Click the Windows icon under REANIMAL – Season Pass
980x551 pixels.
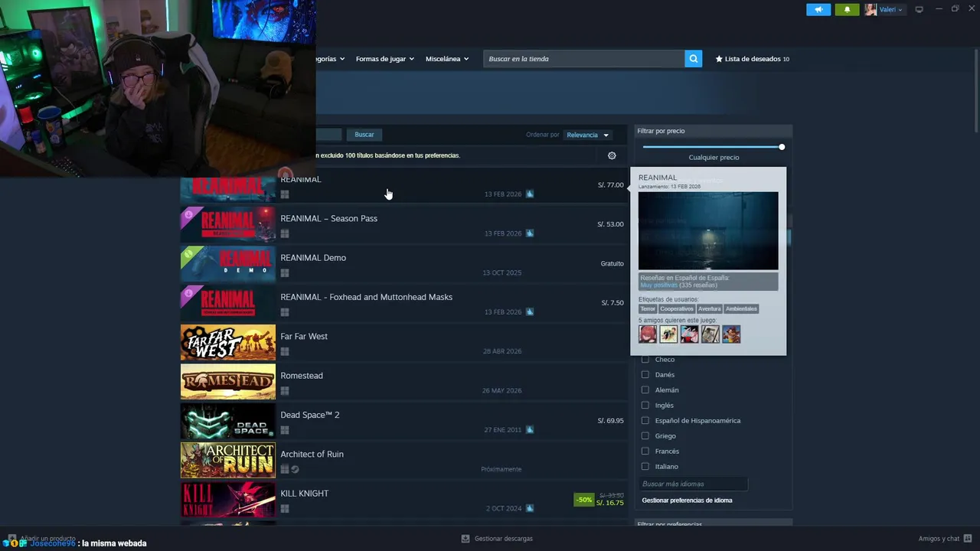(x=285, y=233)
